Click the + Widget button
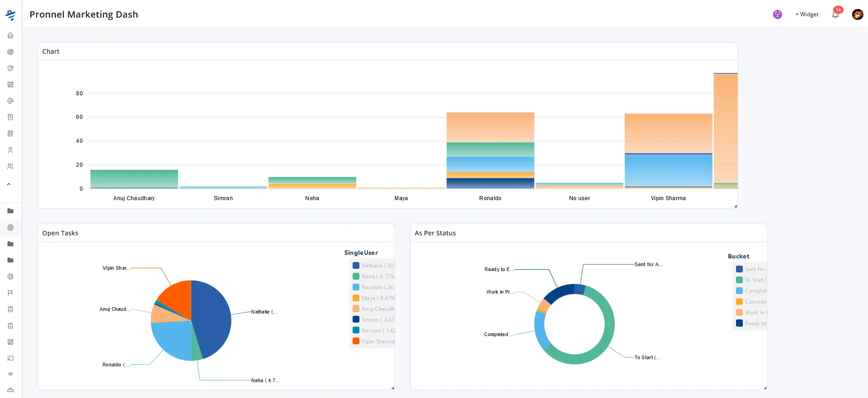868x398 pixels. 807,14
